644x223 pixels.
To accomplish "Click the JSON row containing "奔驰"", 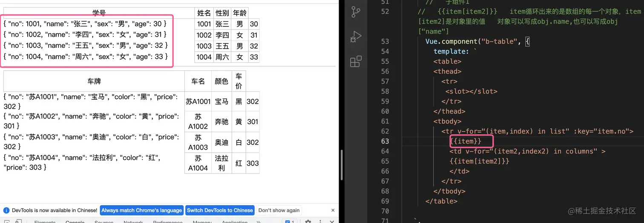I will point(91,121).
